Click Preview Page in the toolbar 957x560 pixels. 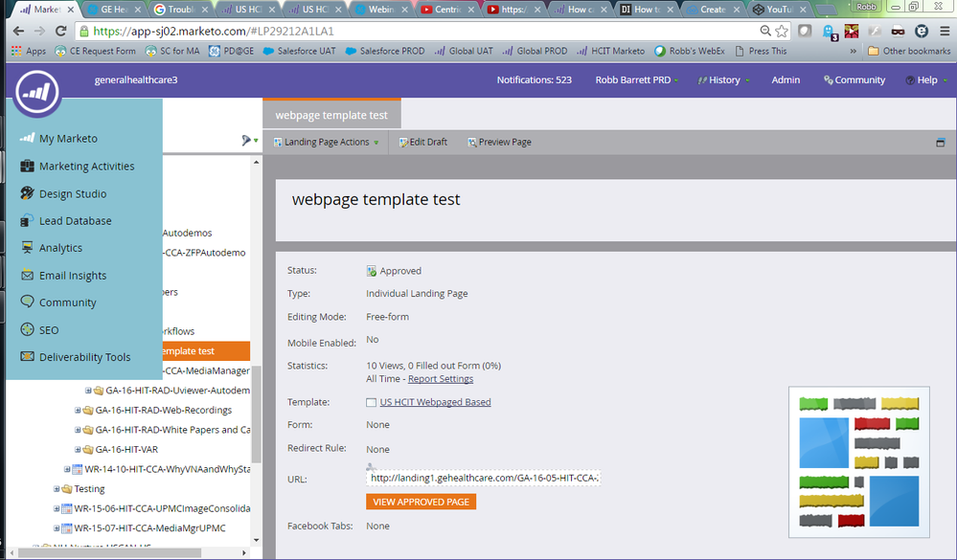499,142
